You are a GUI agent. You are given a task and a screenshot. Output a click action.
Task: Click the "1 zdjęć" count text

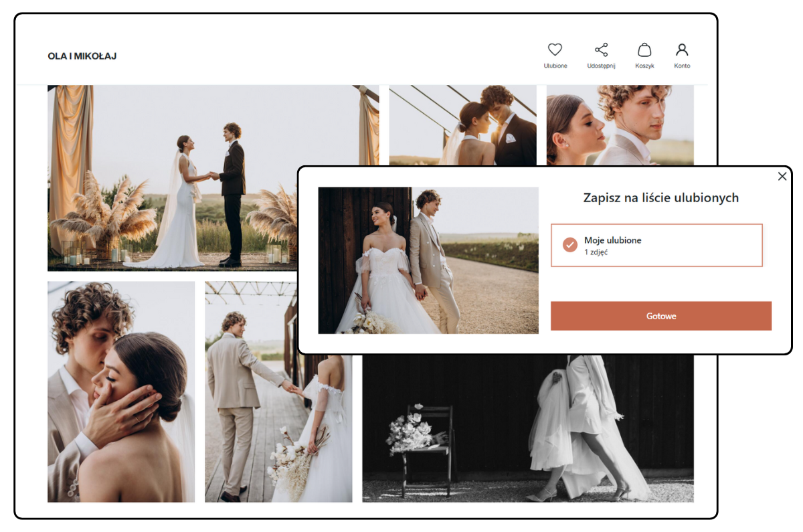click(596, 252)
